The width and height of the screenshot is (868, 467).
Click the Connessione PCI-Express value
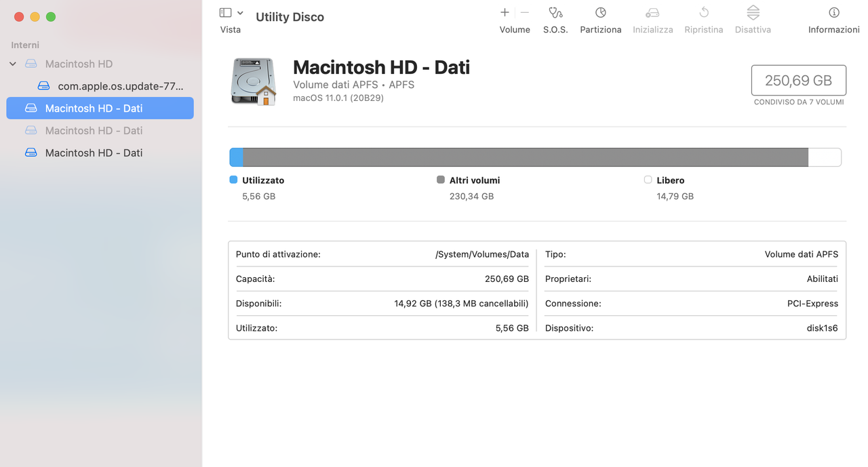tap(812, 303)
